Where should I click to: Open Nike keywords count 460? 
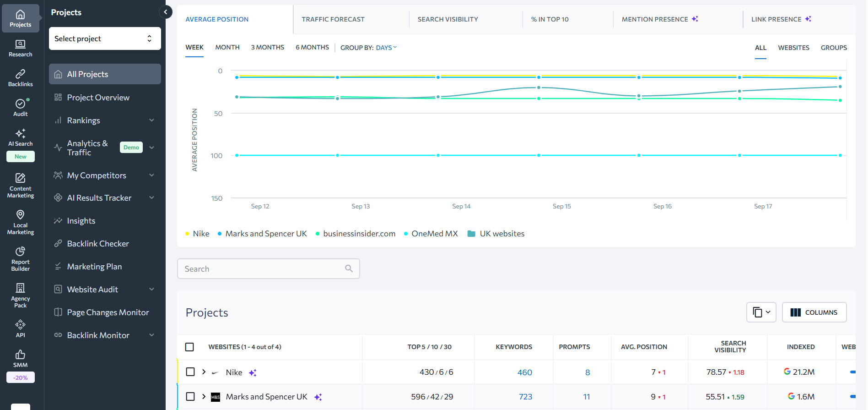tap(525, 372)
